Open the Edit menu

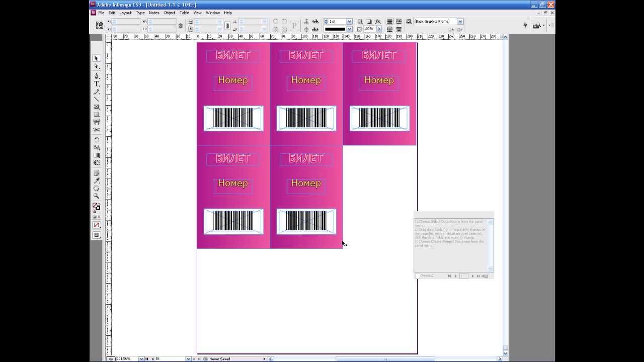(x=112, y=13)
